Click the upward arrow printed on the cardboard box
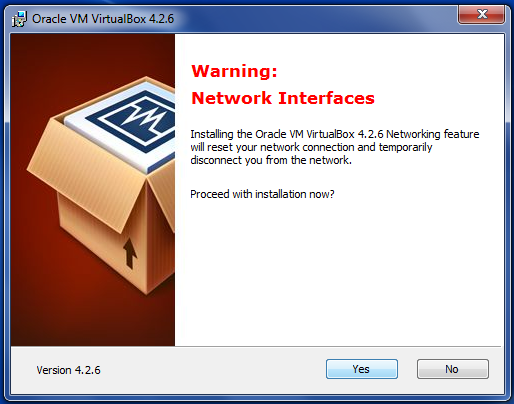The width and height of the screenshot is (514, 404). [x=130, y=253]
